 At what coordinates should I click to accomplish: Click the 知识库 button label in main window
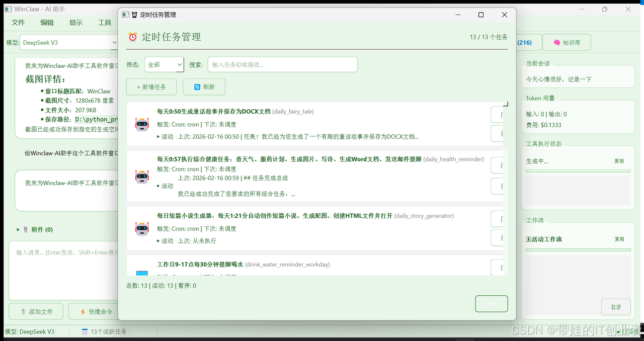(x=572, y=43)
